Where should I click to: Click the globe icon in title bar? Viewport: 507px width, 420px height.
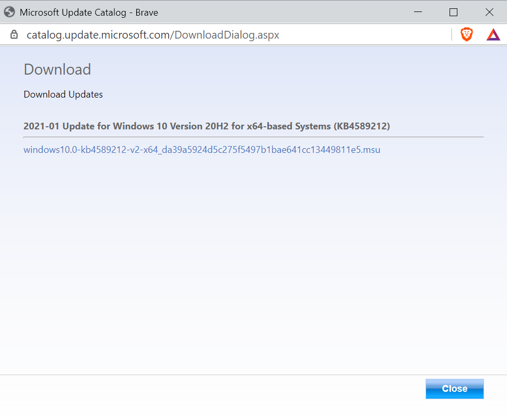coord(9,12)
